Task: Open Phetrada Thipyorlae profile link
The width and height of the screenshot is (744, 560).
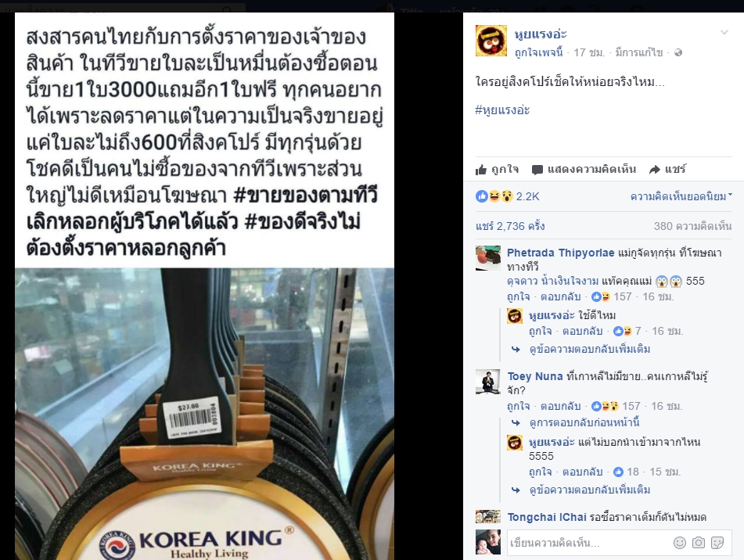Action: [x=560, y=253]
